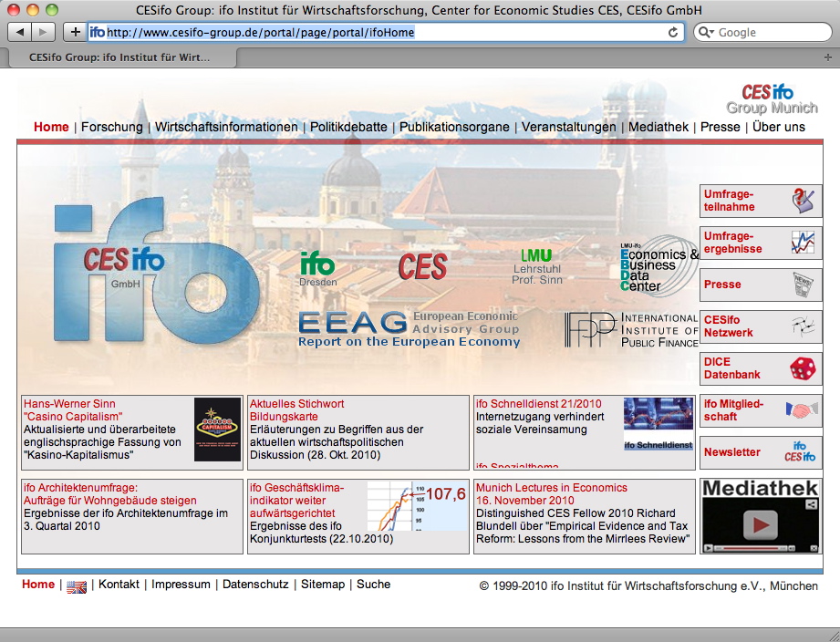Open LMU Lehrstuhl Prof. Sinn logo
840x642 pixels.
tap(537, 266)
